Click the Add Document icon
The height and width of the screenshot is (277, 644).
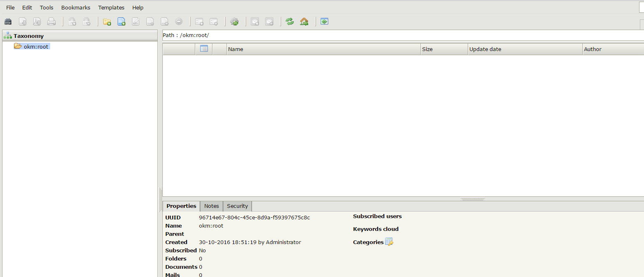tap(121, 21)
